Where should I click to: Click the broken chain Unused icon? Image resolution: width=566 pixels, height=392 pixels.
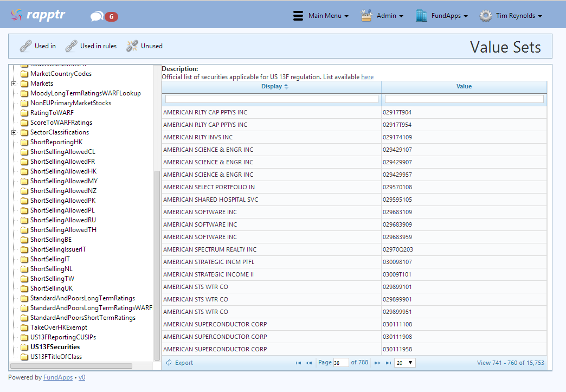(x=132, y=46)
